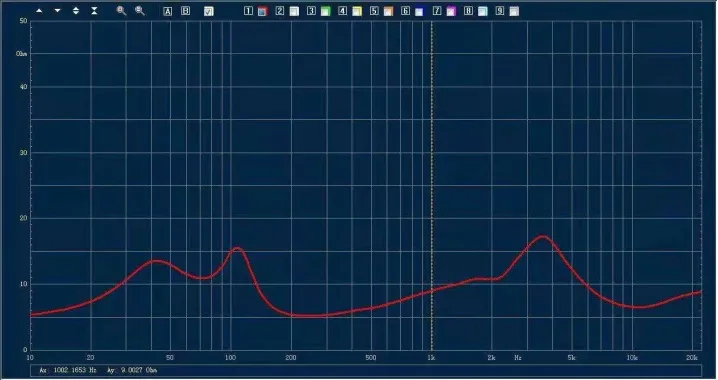Select curve slot number 4
Image resolution: width=718 pixels, height=380 pixels.
coord(343,11)
